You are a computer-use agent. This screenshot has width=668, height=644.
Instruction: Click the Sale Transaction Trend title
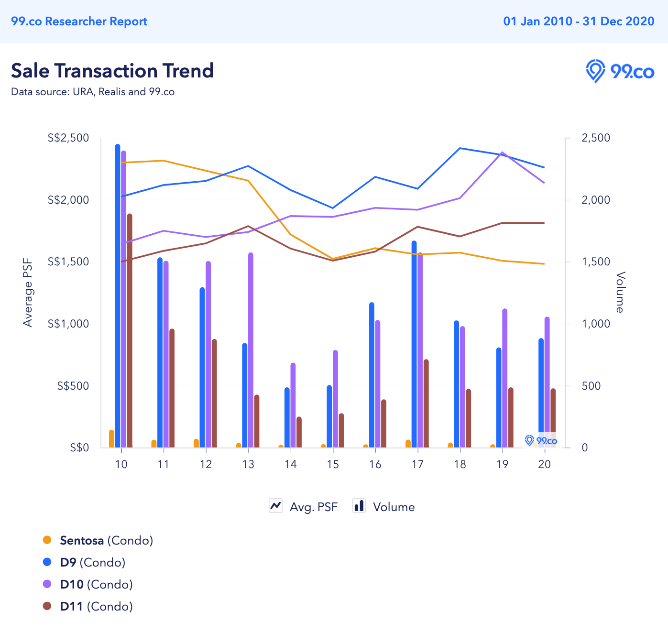(x=112, y=71)
